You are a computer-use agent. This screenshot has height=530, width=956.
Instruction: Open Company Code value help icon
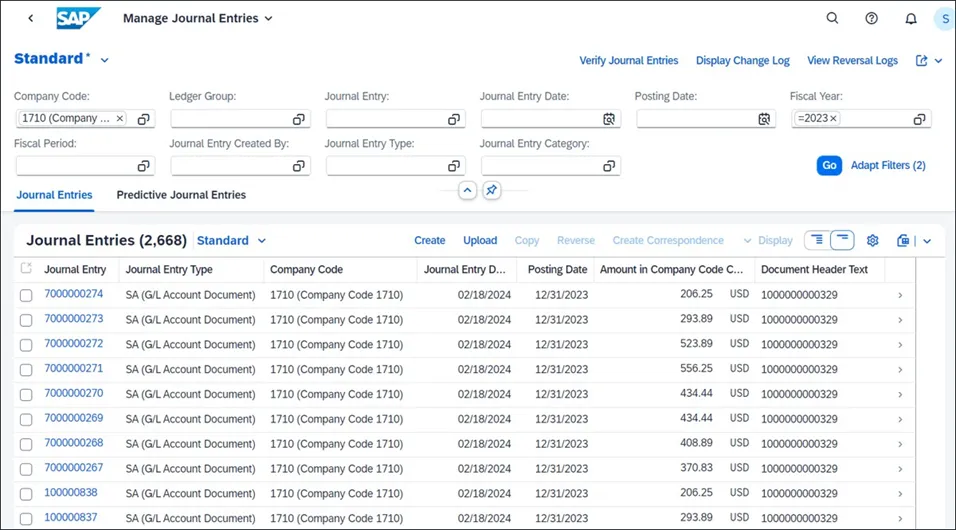tap(144, 119)
